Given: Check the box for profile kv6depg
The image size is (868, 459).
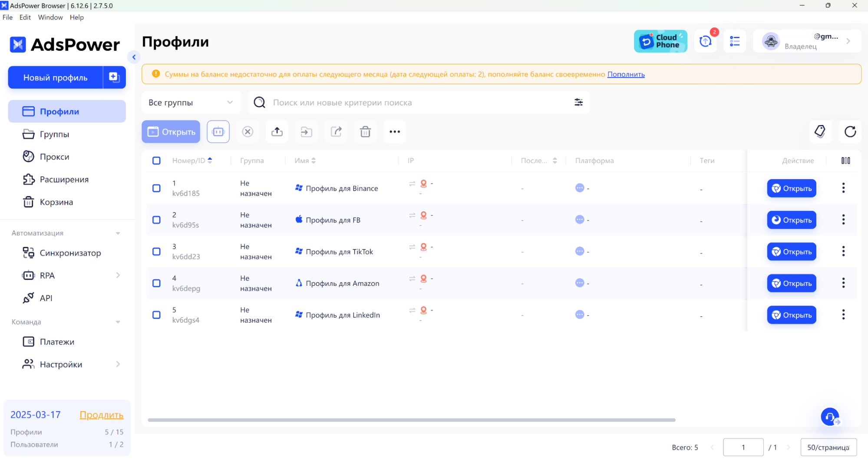Looking at the screenshot, I should pos(156,283).
